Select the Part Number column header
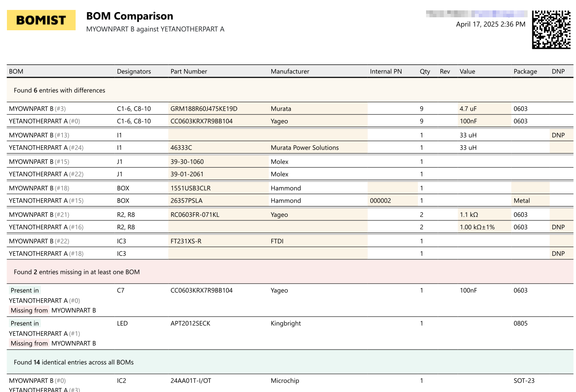Image resolution: width=576 pixels, height=392 pixels. [189, 71]
